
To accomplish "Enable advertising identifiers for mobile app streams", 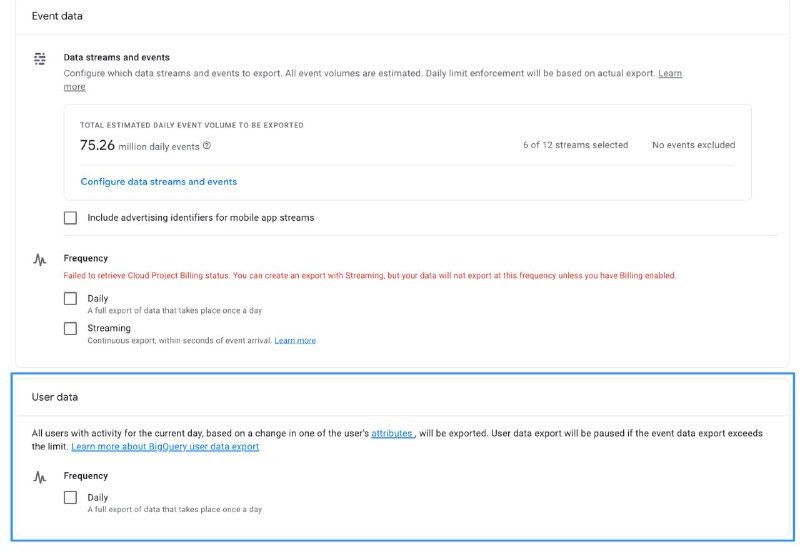I will 70,218.
